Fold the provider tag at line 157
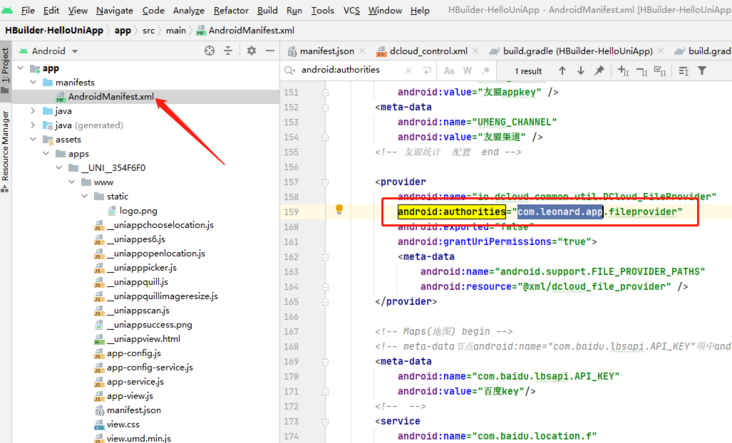The height and width of the screenshot is (443, 732). click(325, 182)
